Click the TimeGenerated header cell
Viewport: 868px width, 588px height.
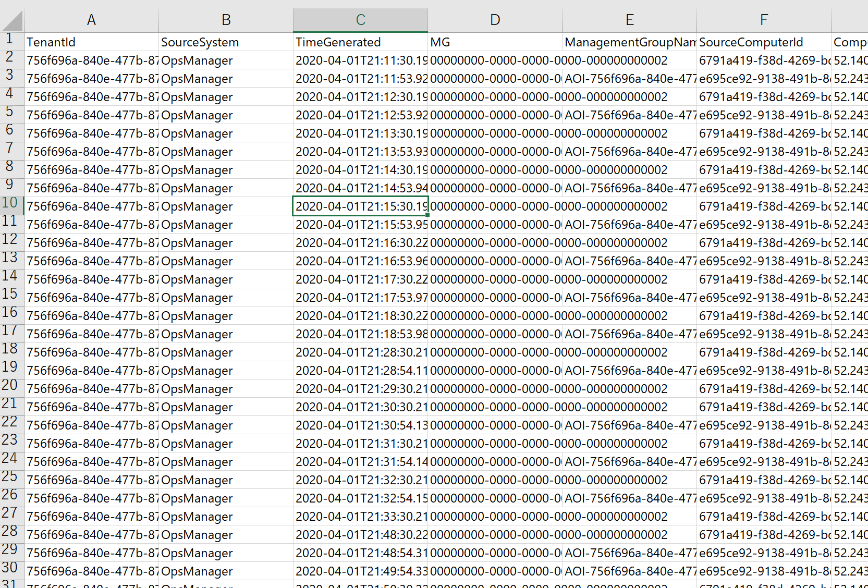(x=360, y=42)
